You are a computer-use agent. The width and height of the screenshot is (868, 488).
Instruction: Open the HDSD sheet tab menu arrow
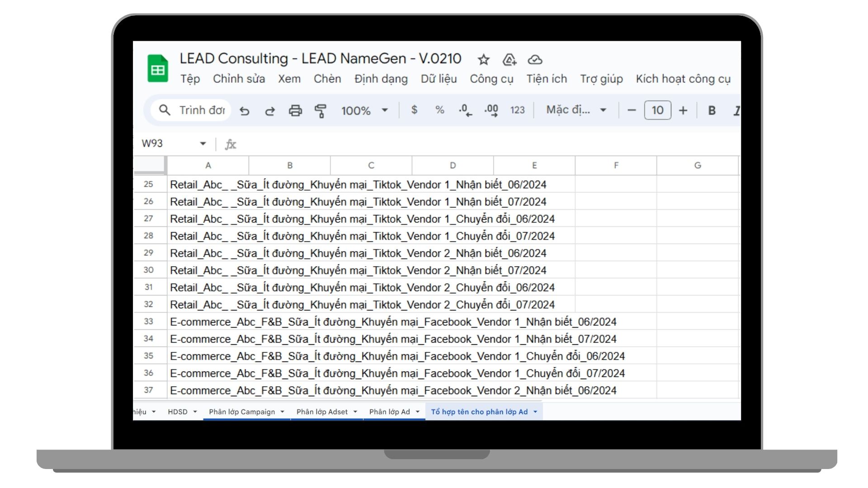tap(195, 412)
